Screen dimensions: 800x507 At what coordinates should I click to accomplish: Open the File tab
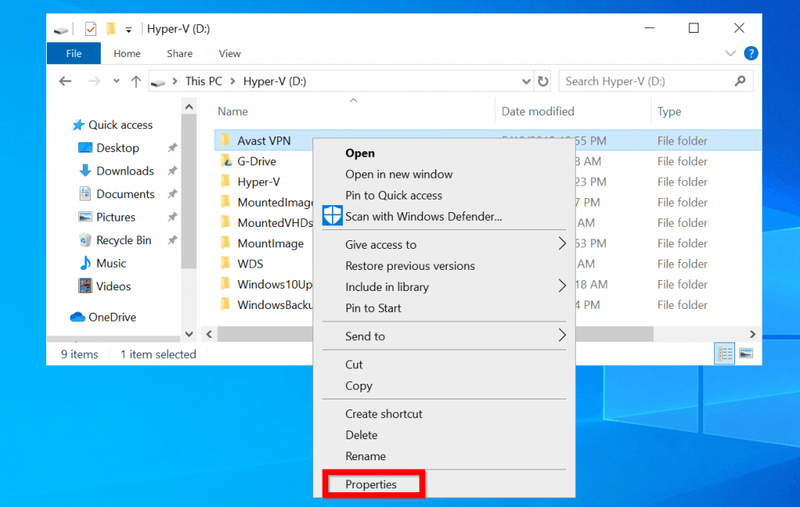pyautogui.click(x=73, y=53)
